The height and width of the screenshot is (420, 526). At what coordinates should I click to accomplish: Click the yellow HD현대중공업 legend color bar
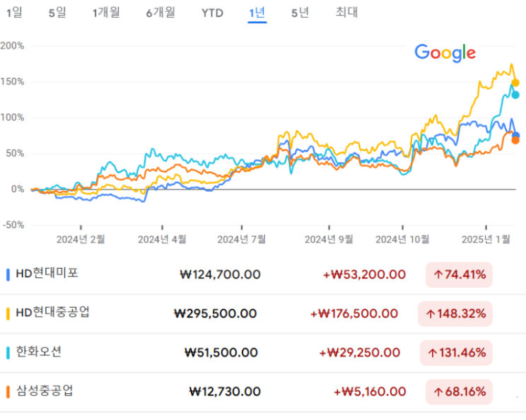8,314
